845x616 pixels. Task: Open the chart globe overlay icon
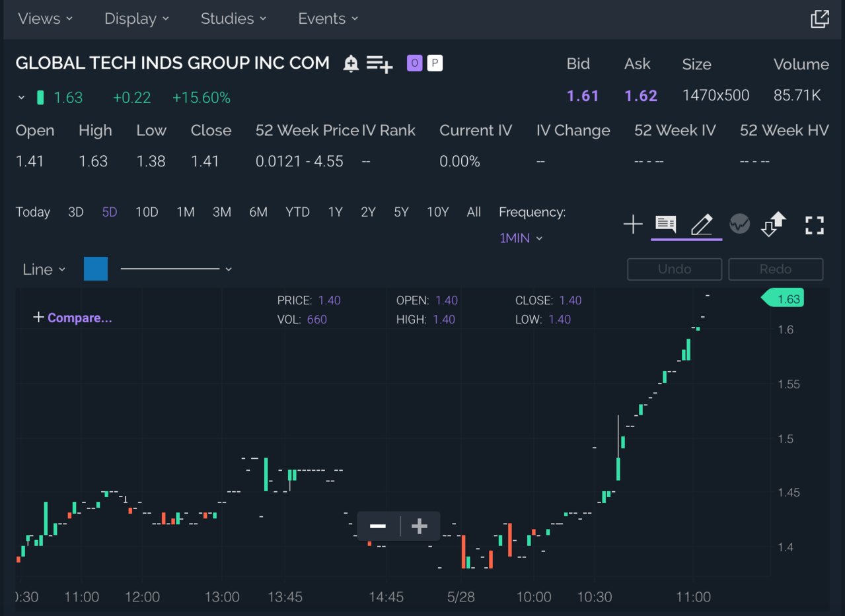click(739, 224)
